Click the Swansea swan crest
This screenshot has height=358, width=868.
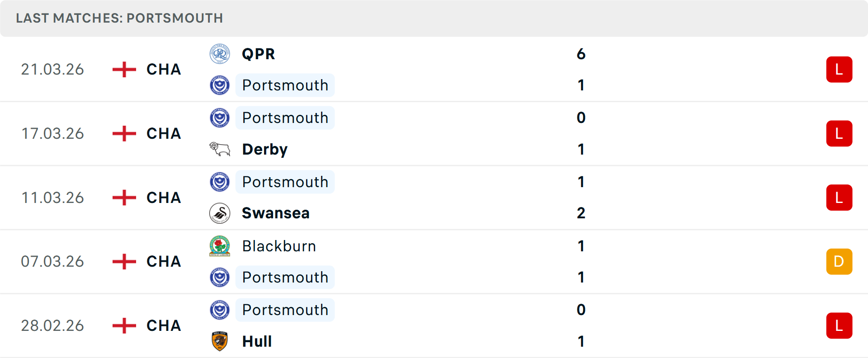pos(220,213)
